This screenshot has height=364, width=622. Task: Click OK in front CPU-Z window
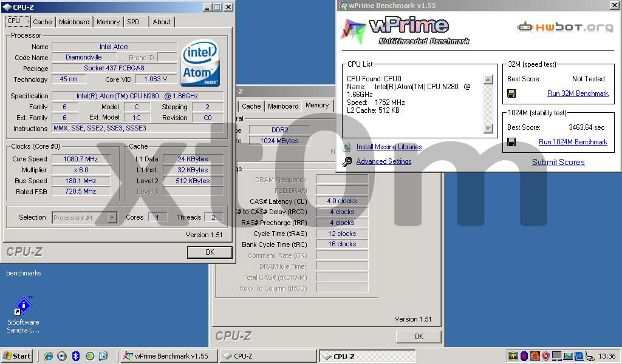click(x=210, y=252)
